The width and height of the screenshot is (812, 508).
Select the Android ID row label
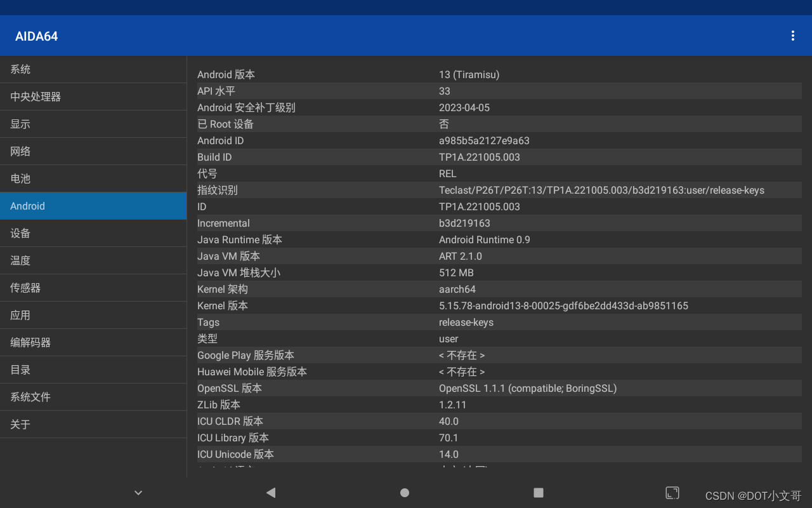(x=220, y=140)
